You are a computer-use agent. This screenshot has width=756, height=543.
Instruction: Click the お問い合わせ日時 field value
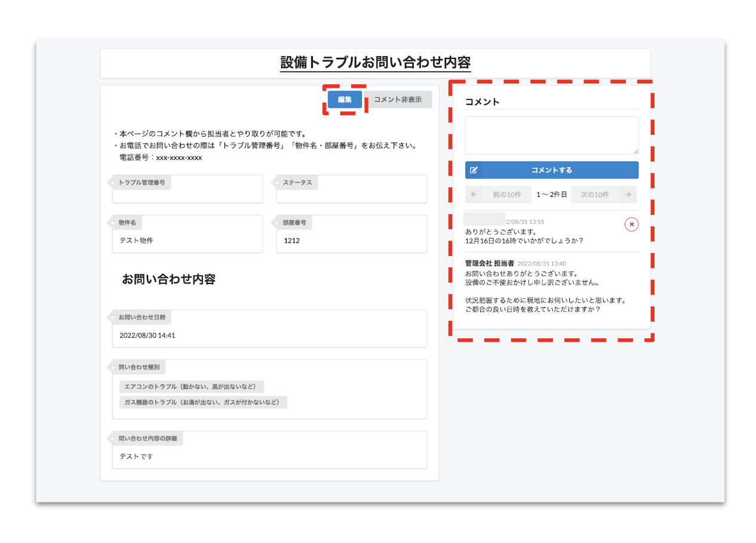coord(269,335)
